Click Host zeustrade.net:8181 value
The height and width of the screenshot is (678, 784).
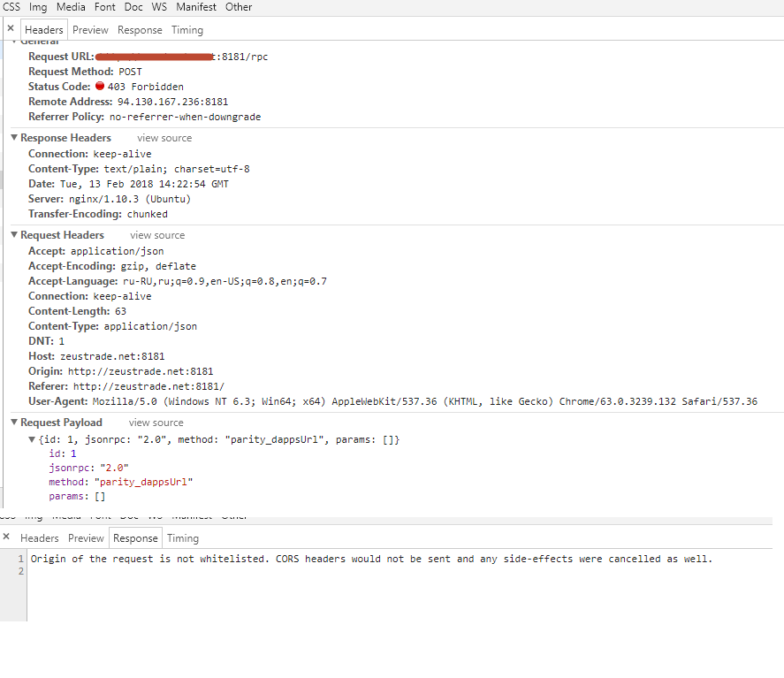(x=112, y=356)
